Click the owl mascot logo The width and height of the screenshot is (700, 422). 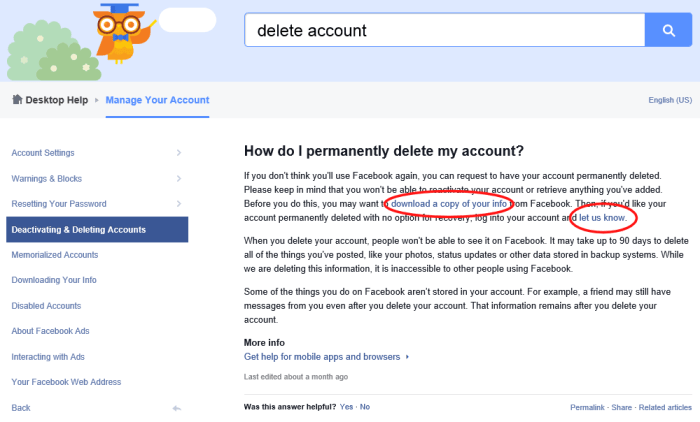[x=120, y=31]
